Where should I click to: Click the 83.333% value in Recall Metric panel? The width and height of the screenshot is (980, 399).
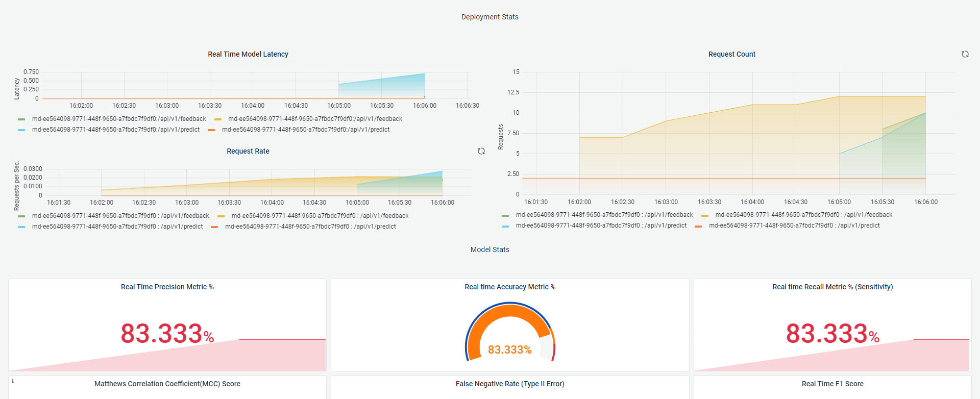coord(832,334)
